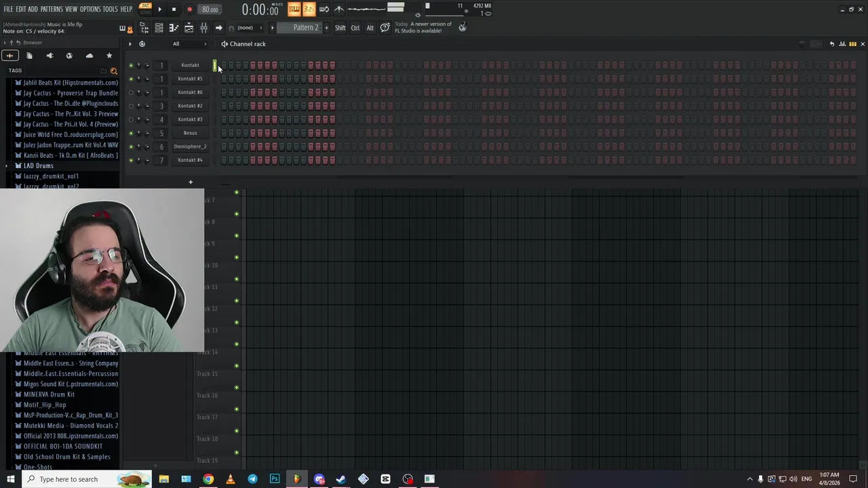
Task: Open the TOOLS menu
Action: click(111, 9)
